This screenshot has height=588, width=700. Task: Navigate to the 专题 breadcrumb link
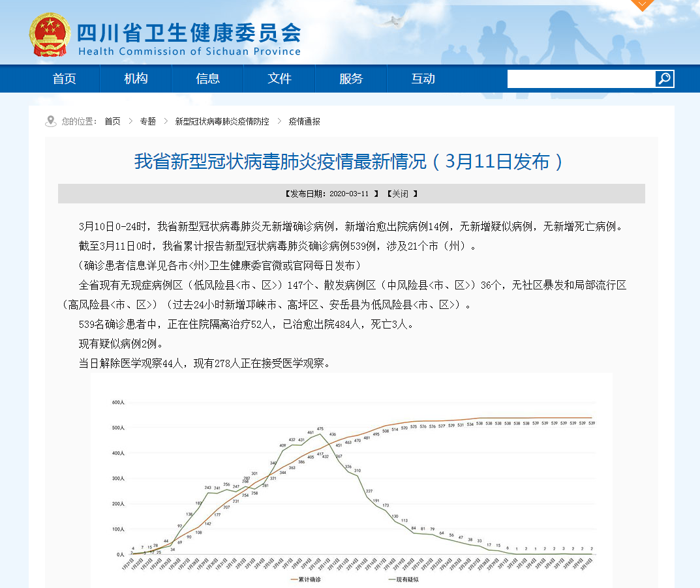coord(148,121)
